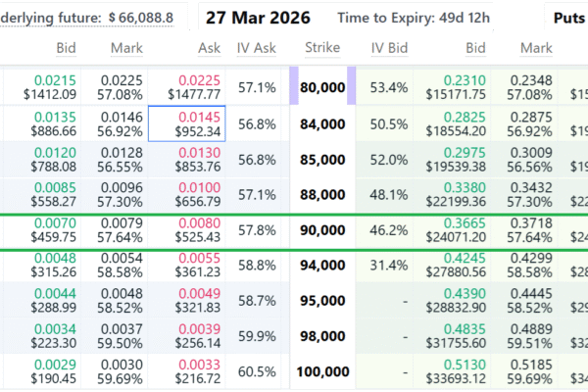Select the 90,000 strike price cell
This screenshot has height=392, width=588.
coord(322,230)
